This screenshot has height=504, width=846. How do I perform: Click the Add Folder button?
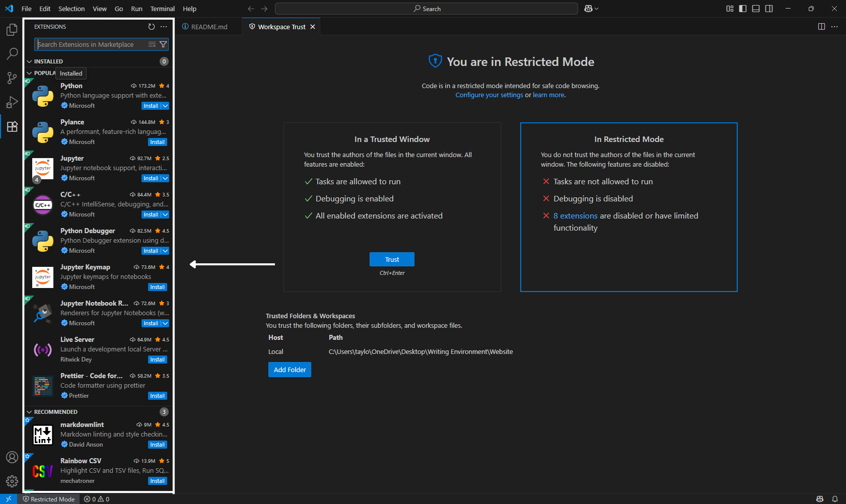(x=290, y=370)
